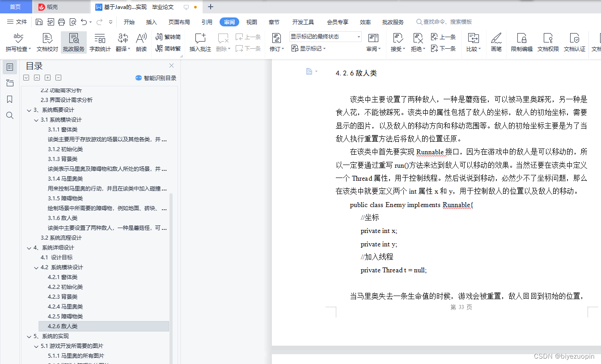Click the Print icon in quick toolbar
The height and width of the screenshot is (364, 601).
pos(61,22)
